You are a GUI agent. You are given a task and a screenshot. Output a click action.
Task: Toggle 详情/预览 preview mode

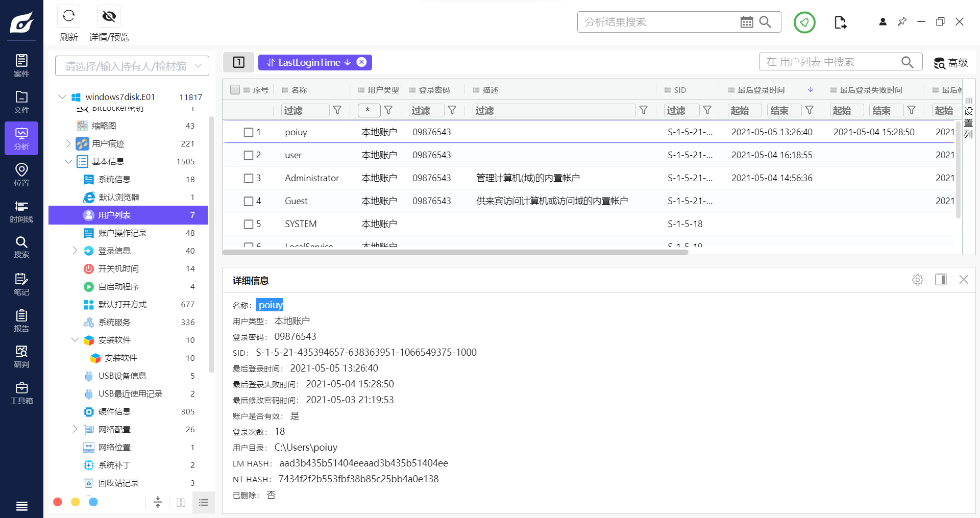pyautogui.click(x=109, y=16)
